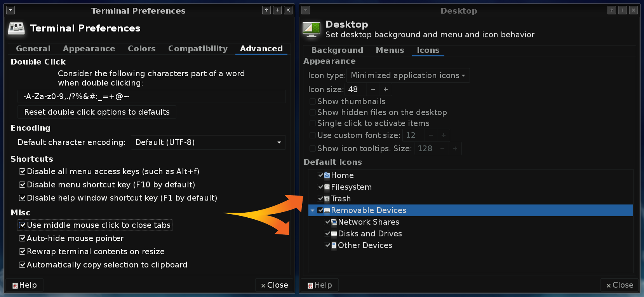Click the Disks and Drives icon

(x=334, y=234)
